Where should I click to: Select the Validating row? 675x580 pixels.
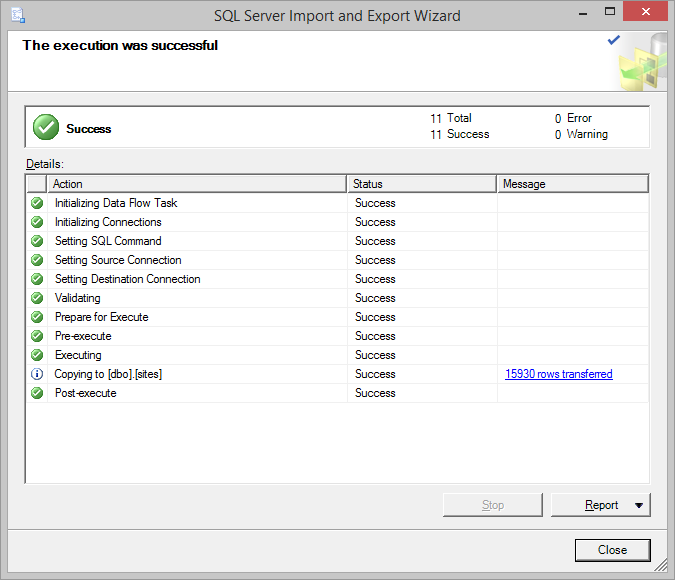click(x=338, y=298)
